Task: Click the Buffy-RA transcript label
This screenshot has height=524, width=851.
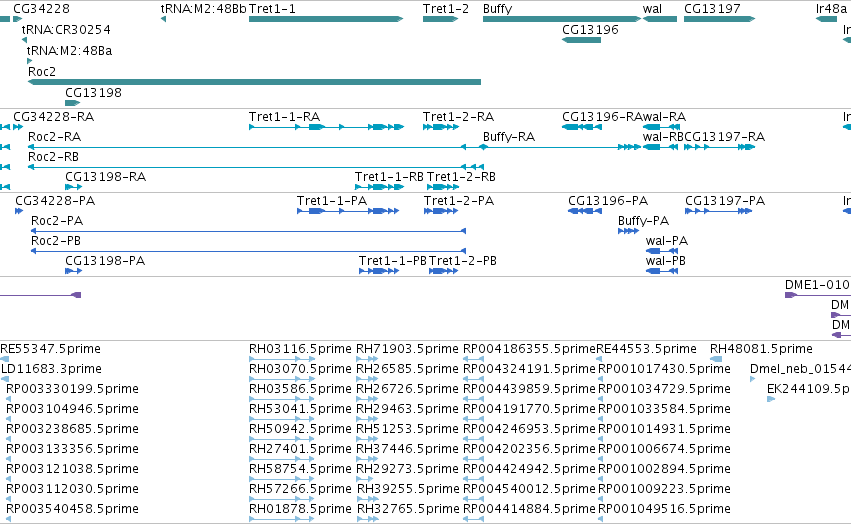Action: click(x=509, y=137)
